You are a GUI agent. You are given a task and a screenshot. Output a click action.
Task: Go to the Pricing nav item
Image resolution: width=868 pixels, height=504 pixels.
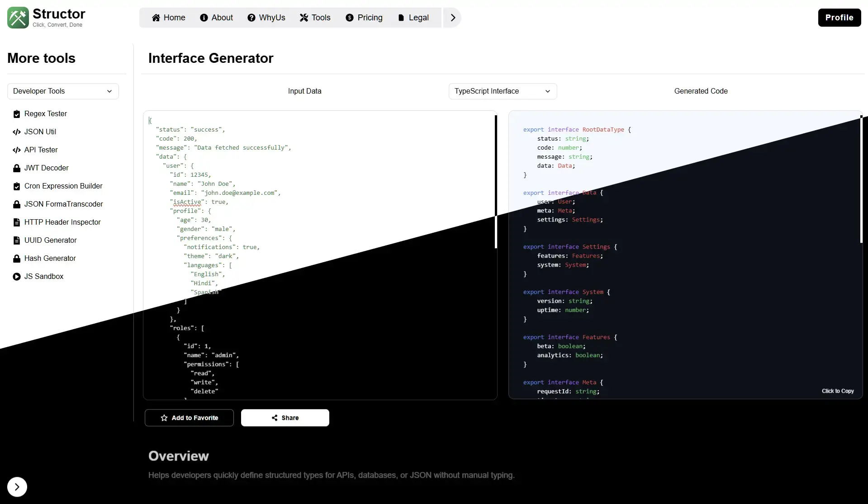click(x=364, y=18)
